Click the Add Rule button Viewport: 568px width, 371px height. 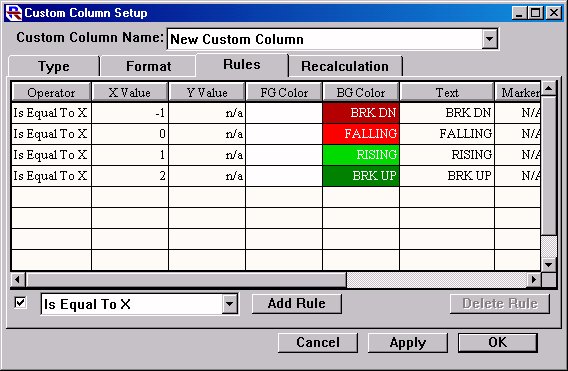[296, 304]
